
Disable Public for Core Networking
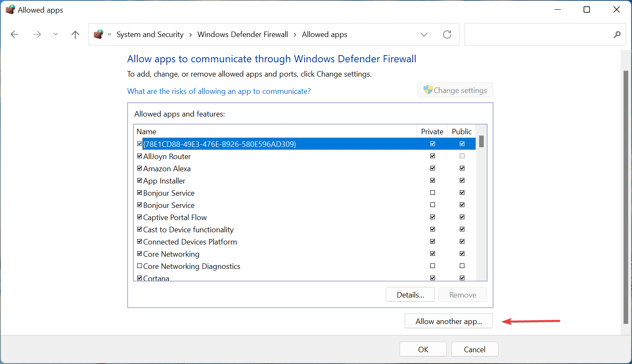(462, 254)
